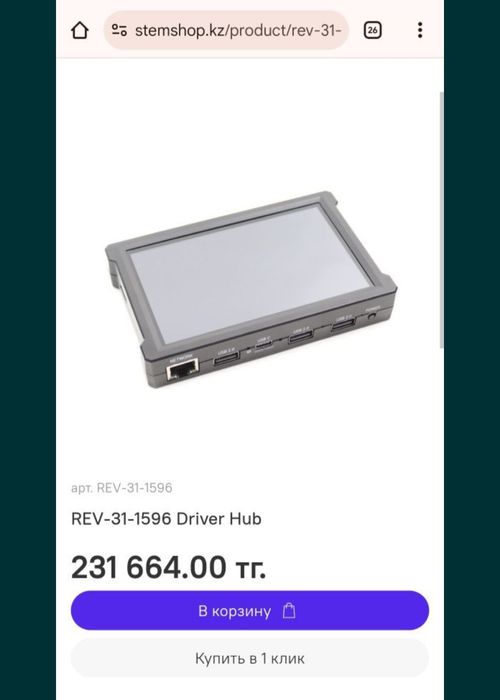Viewport: 500px width, 700px height.
Task: Tap the shopping bag icon on the purple button
Action: pyautogui.click(x=289, y=610)
